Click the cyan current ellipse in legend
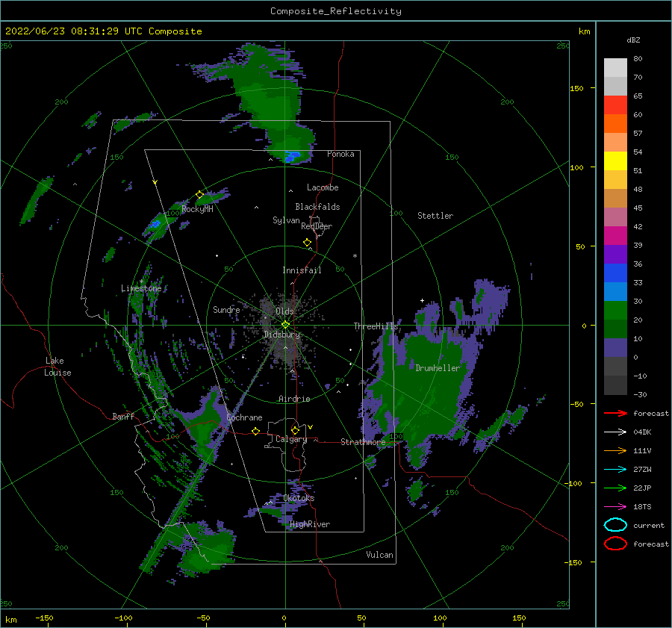This screenshot has width=672, height=628. tap(615, 525)
